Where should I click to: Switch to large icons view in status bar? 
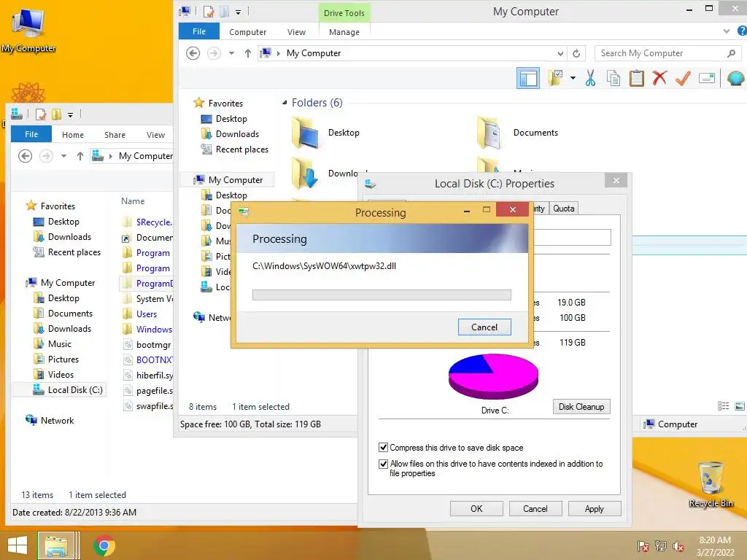coord(740,405)
